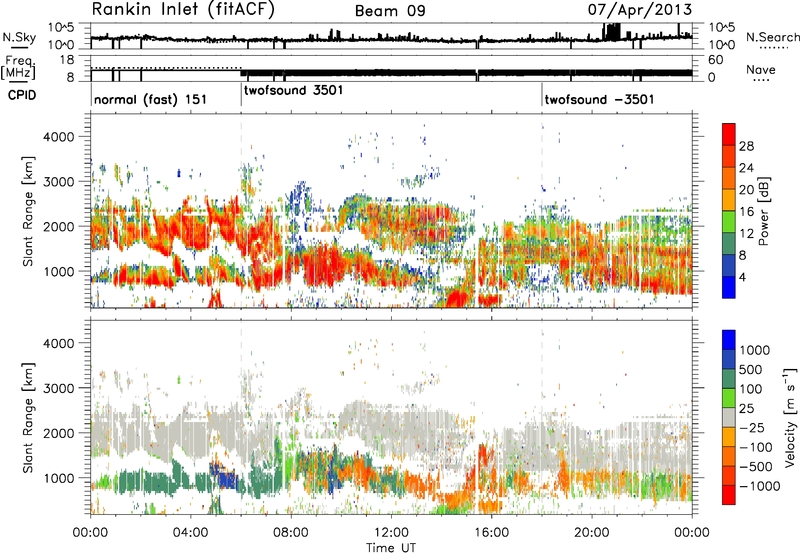Click Slant Range label of the velocity panel

tap(28, 417)
